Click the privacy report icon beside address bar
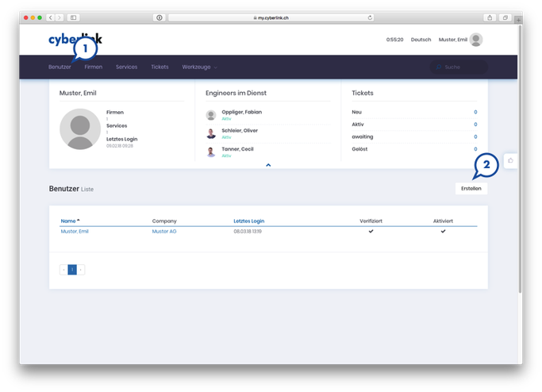 point(160,17)
